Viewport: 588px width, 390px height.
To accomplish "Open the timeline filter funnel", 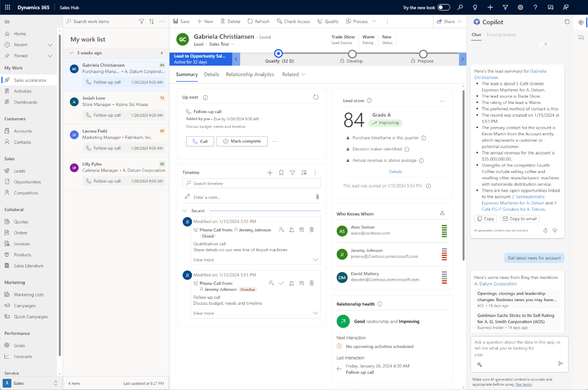I will coord(293,173).
